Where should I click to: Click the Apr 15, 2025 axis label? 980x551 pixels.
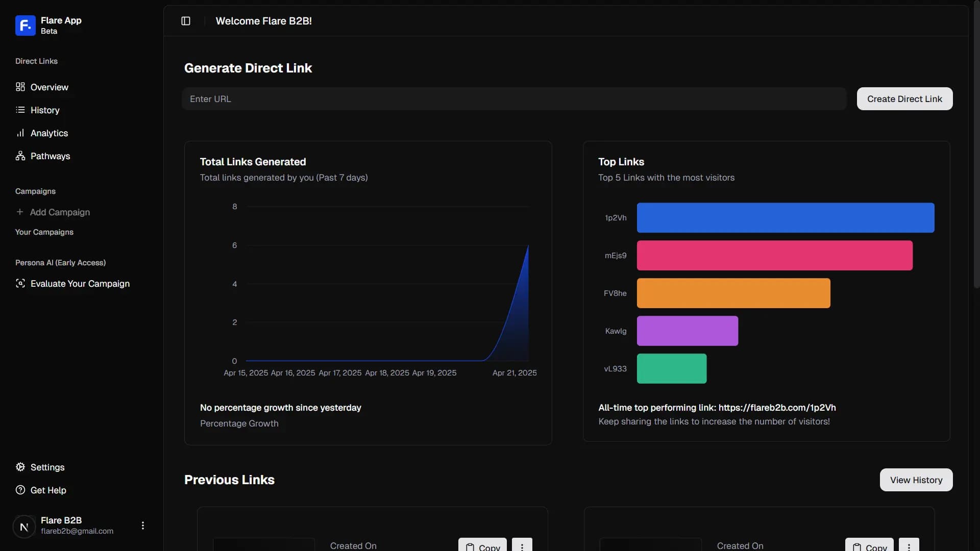246,373
